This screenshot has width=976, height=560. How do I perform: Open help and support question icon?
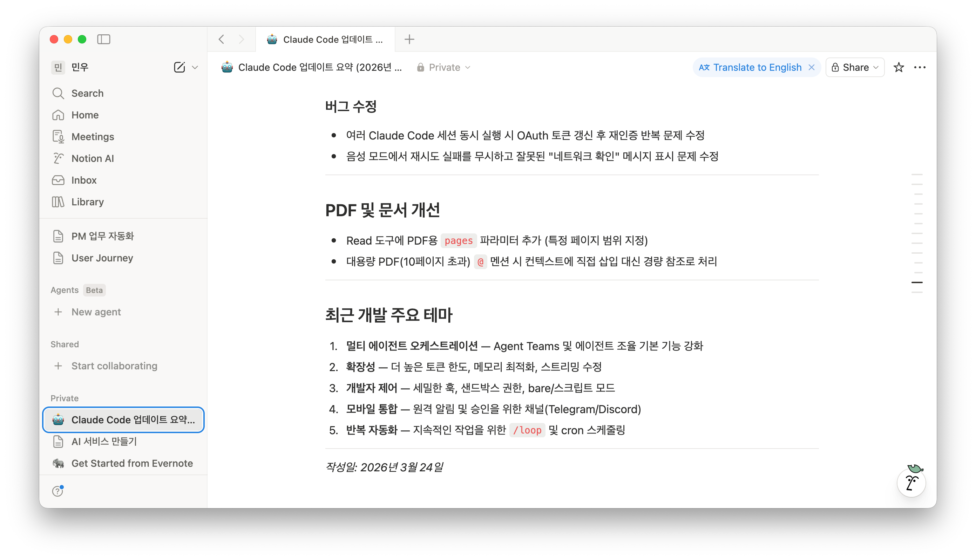(58, 491)
